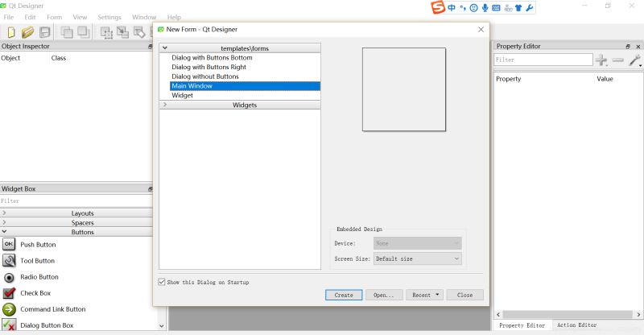Close the Property Editor panel
The height and width of the screenshot is (335, 644).
point(638,47)
